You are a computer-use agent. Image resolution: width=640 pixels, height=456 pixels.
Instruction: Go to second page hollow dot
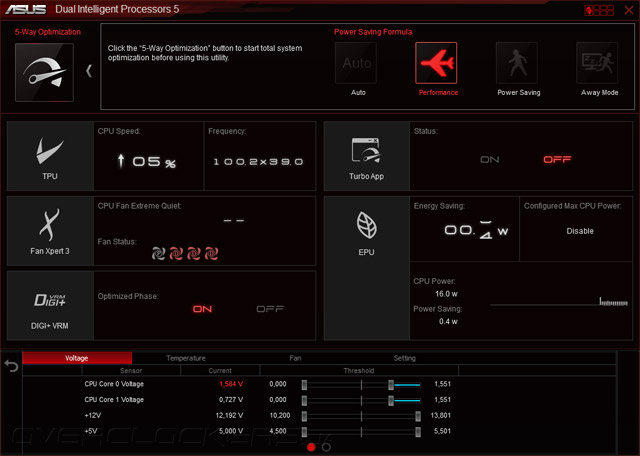click(326, 447)
